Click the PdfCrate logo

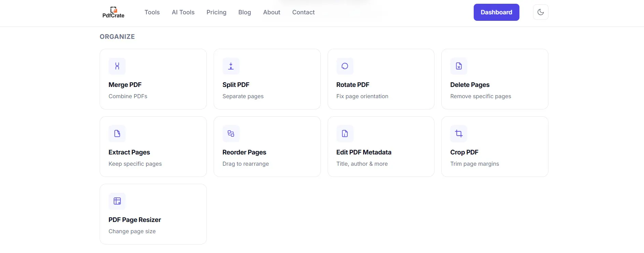pyautogui.click(x=113, y=12)
